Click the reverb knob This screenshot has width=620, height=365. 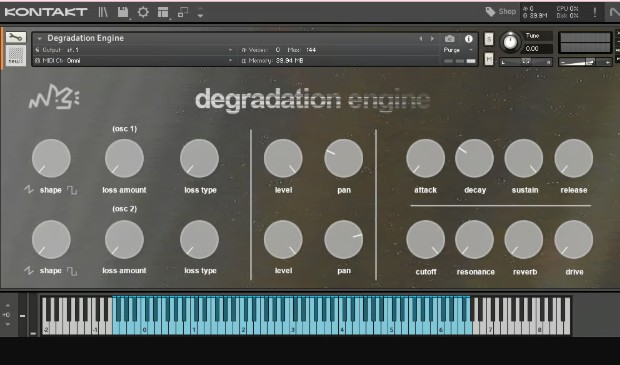[x=524, y=240]
